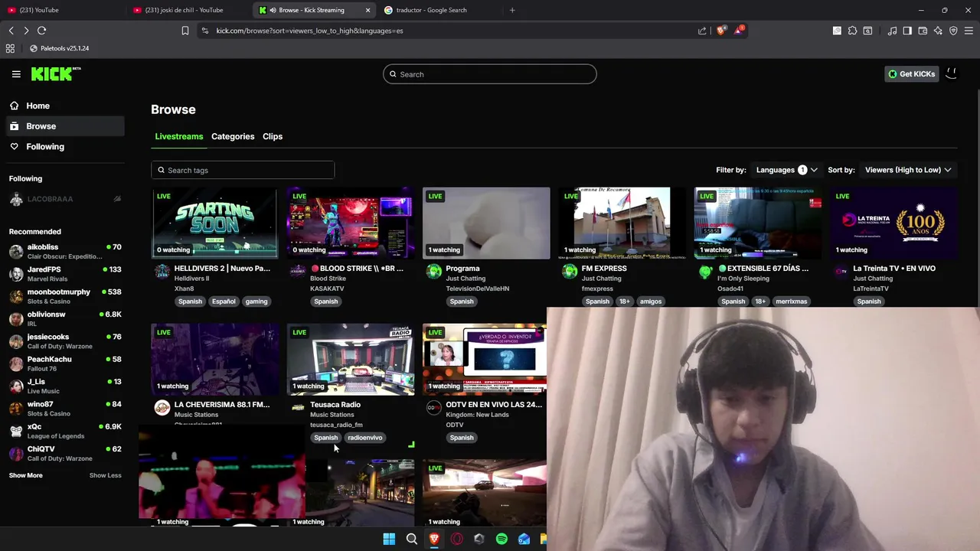Open the recommended channel ChiQTV
Image resolution: width=980 pixels, height=551 pixels.
(64, 453)
